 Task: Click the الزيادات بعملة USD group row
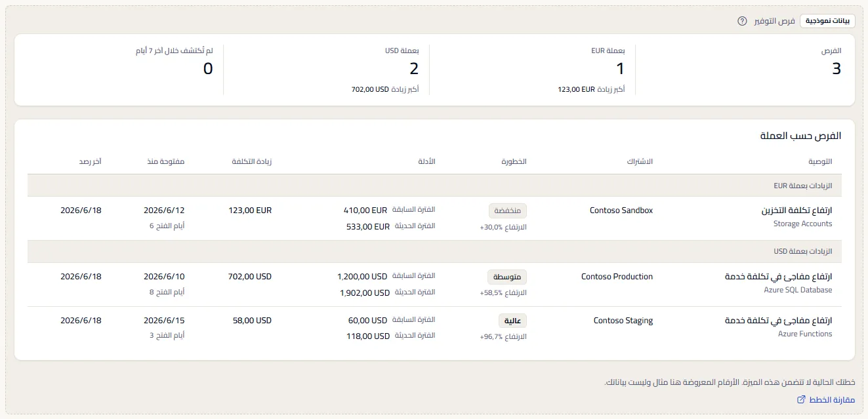tap(434, 252)
